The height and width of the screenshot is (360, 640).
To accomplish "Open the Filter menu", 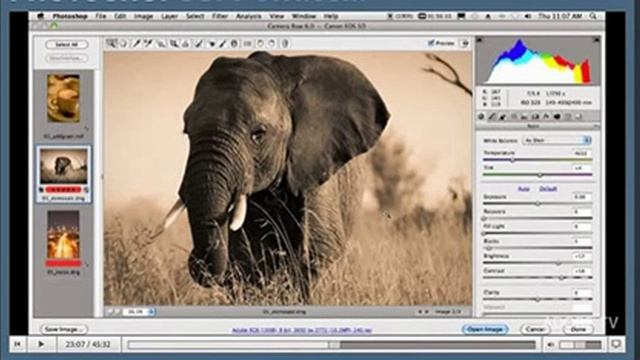I will [x=220, y=16].
